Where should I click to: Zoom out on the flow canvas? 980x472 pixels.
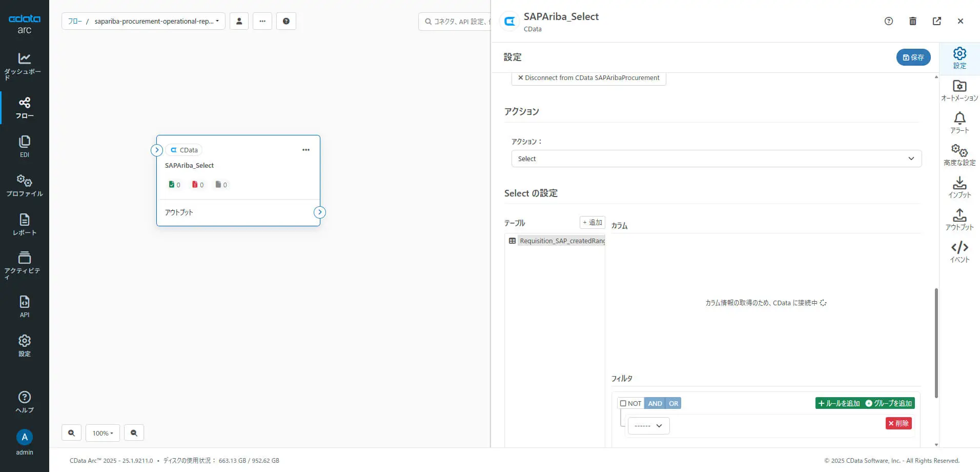134,433
